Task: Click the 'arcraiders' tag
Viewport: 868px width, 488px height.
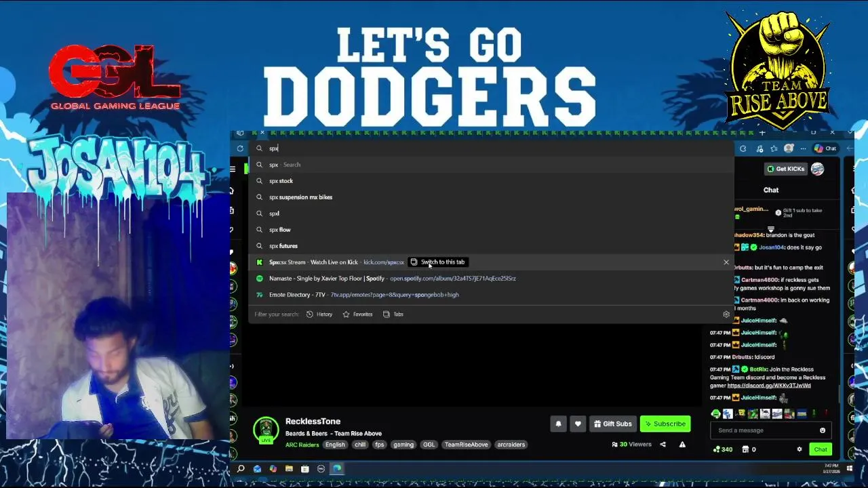Action: pyautogui.click(x=511, y=445)
